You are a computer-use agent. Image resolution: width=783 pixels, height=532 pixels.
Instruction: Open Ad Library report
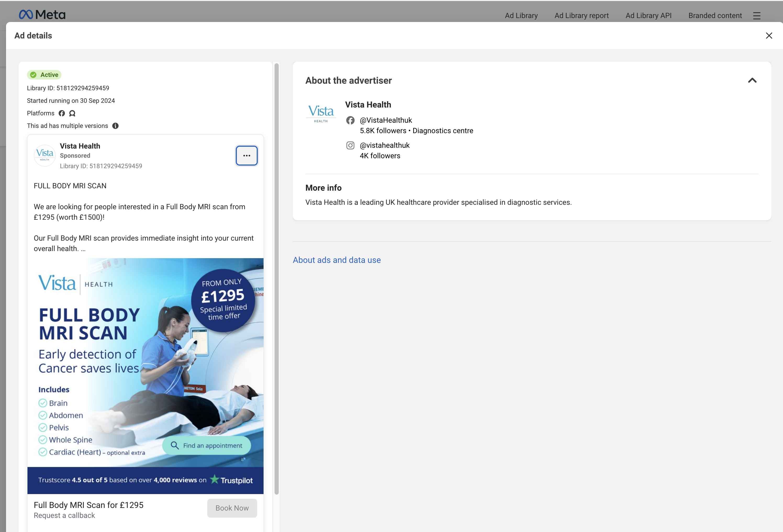point(581,15)
